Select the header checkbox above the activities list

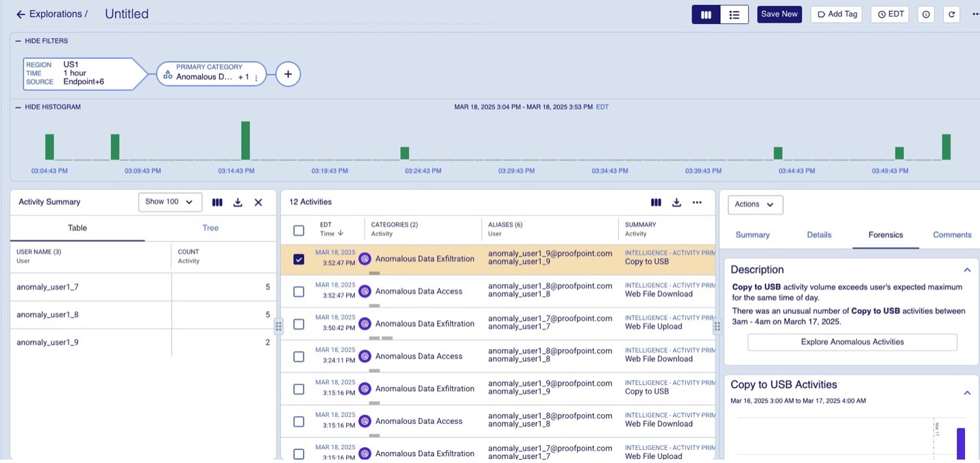point(299,229)
